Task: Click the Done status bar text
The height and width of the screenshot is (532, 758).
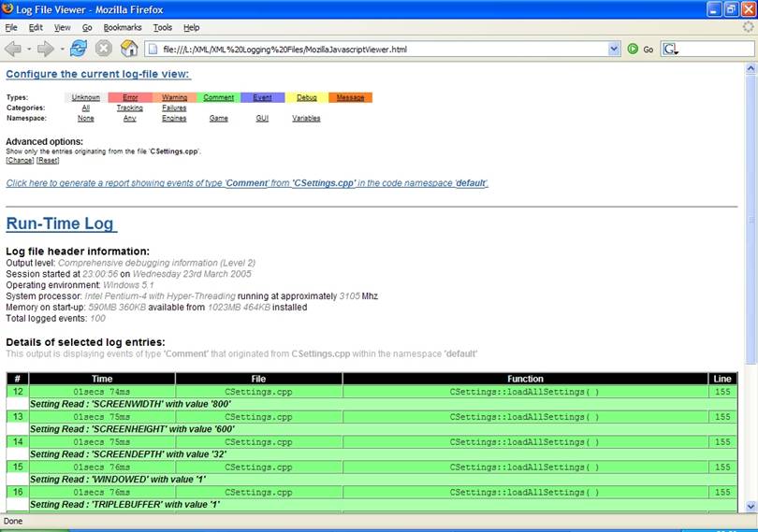Action: click(x=13, y=522)
